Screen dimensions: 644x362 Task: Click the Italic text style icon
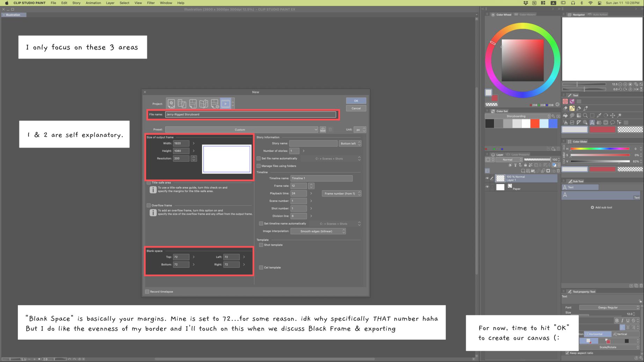pyautogui.click(x=622, y=320)
